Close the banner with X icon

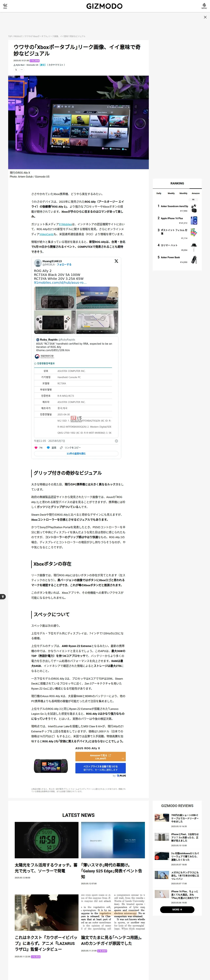[x=205, y=17]
